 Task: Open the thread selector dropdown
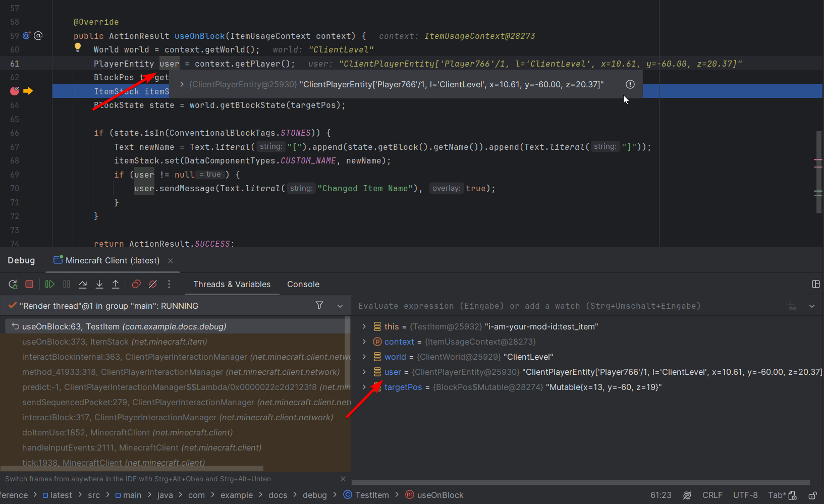tap(340, 306)
